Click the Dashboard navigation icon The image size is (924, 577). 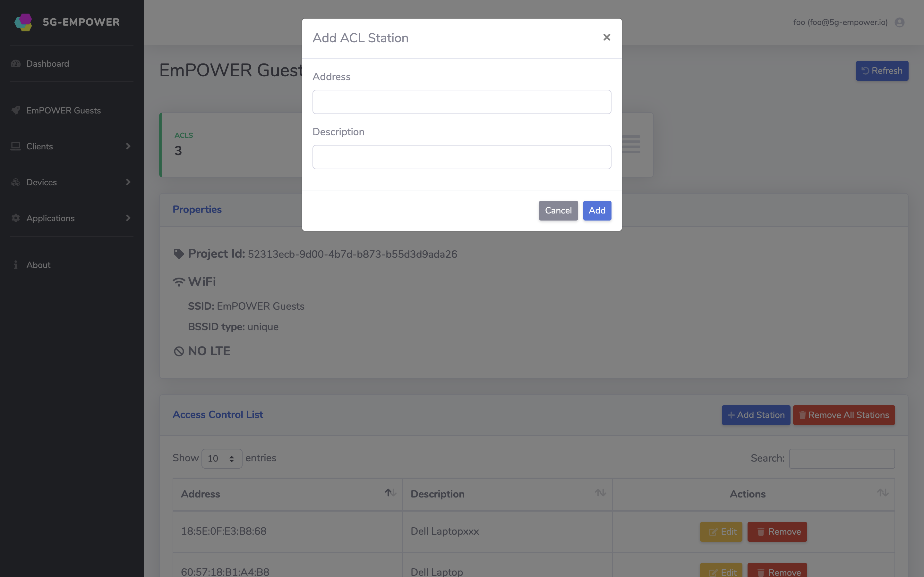coord(16,63)
